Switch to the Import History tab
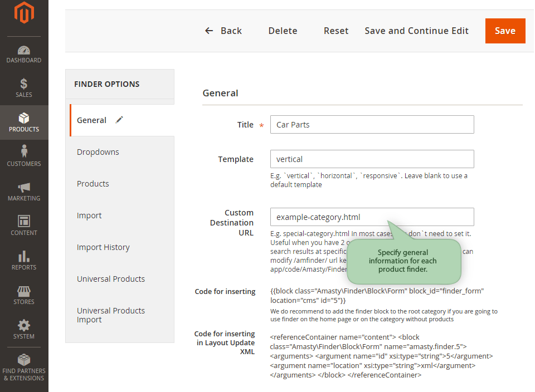This screenshot has height=392, width=535. 103,247
